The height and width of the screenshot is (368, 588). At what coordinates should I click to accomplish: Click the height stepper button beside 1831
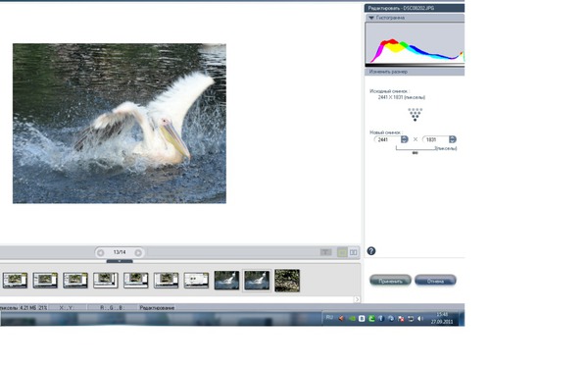[453, 139]
